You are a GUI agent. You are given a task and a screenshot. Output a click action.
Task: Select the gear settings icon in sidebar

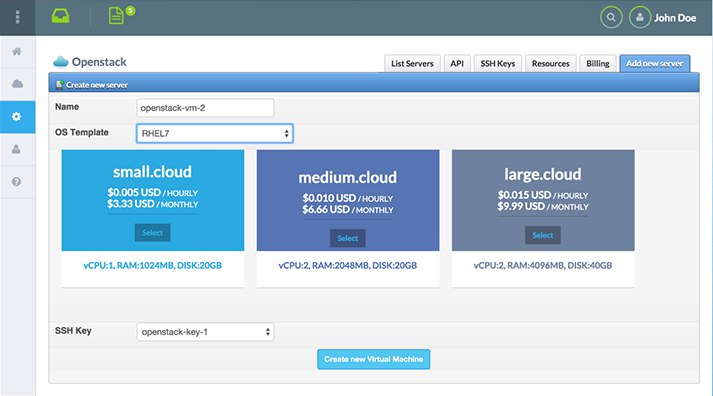[17, 117]
